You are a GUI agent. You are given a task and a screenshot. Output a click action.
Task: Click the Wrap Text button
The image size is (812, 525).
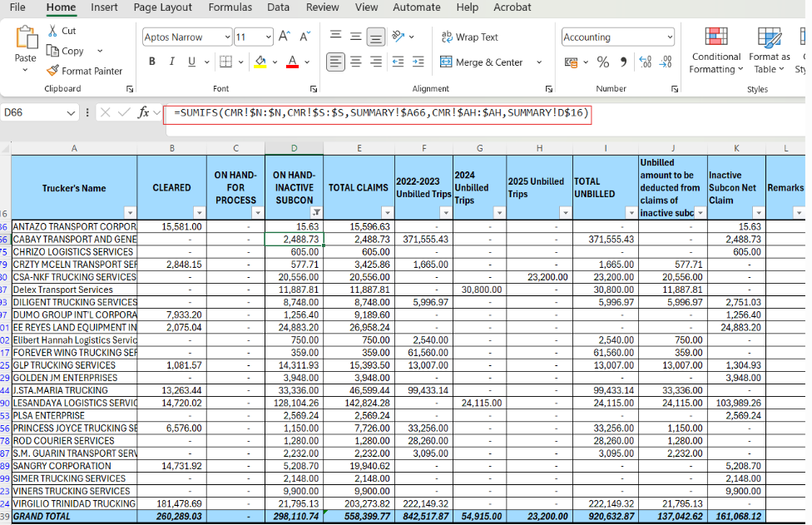tap(469, 37)
